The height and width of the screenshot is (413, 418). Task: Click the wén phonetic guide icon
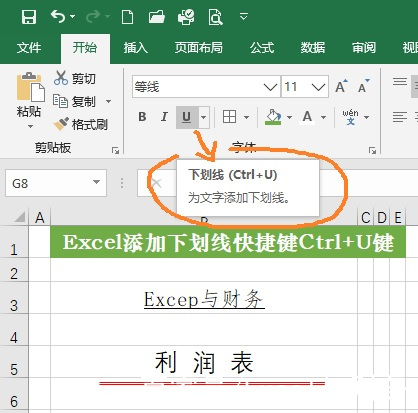[350, 117]
